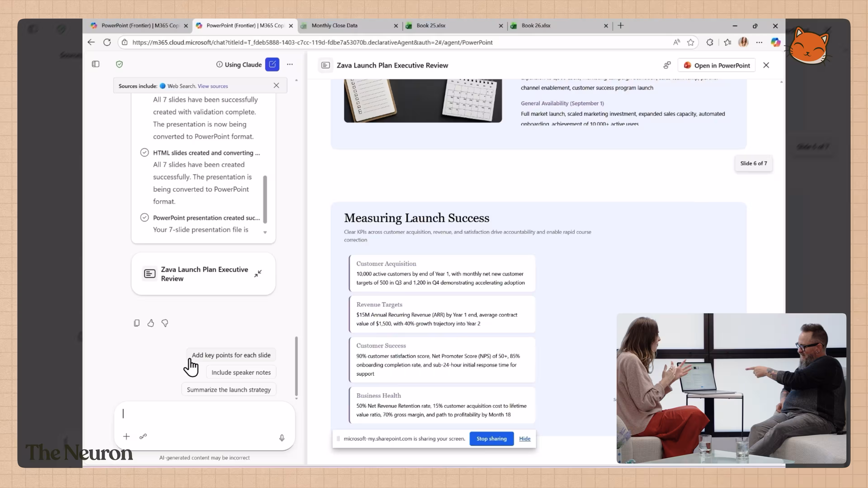The image size is (868, 488).
Task: Click the View sources link
Action: click(213, 86)
